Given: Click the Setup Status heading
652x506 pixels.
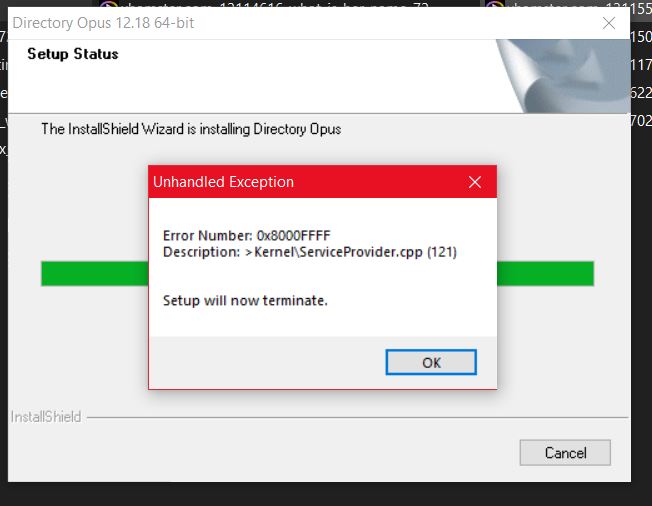Looking at the screenshot, I should [x=73, y=54].
